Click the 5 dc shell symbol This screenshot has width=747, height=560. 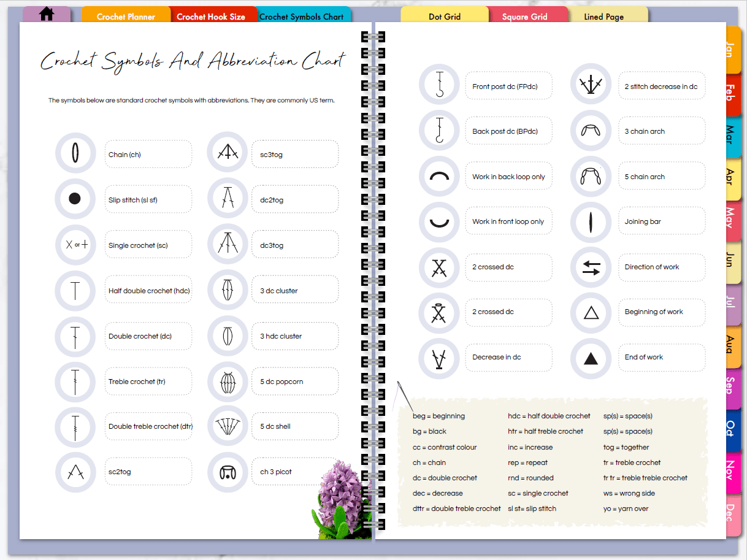click(228, 426)
